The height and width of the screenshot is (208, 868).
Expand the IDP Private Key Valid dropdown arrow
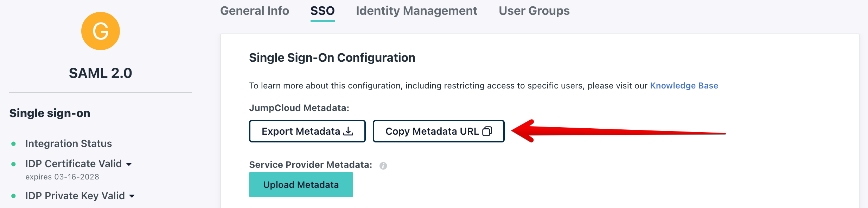tap(132, 196)
